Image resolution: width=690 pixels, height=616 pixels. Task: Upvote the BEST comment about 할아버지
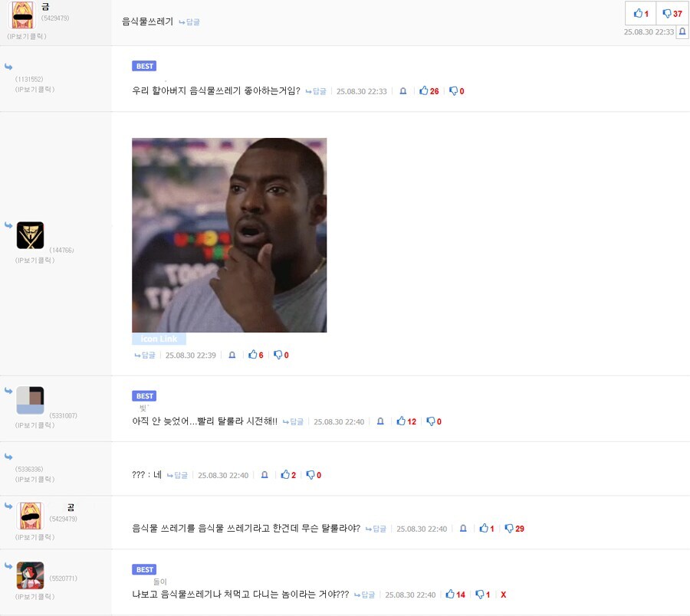[x=429, y=90]
